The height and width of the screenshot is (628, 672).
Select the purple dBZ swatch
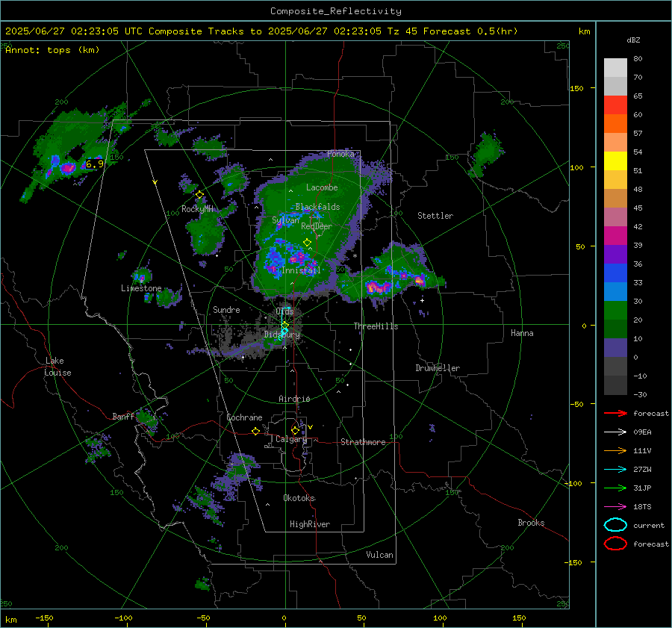[x=615, y=255]
